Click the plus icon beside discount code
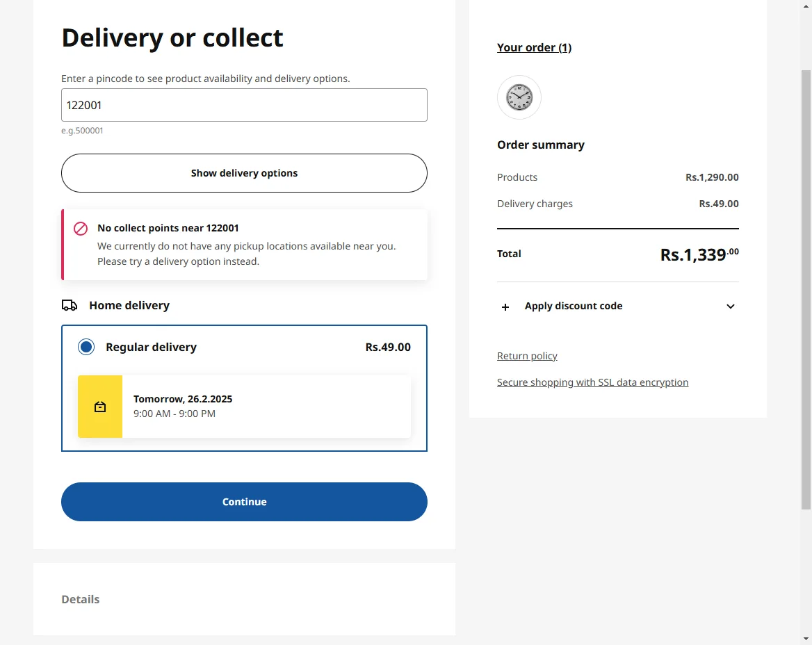This screenshot has width=812, height=645. 505,307
